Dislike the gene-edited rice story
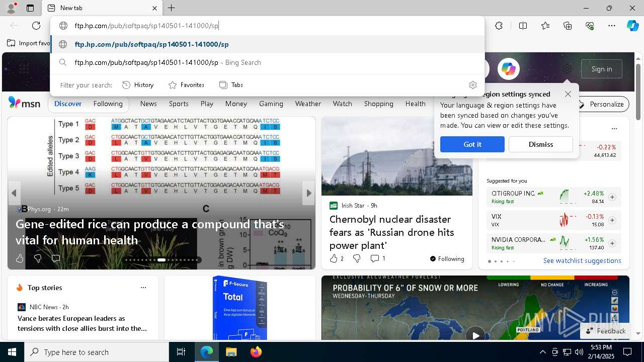The width and height of the screenshot is (644, 362). click(x=38, y=258)
